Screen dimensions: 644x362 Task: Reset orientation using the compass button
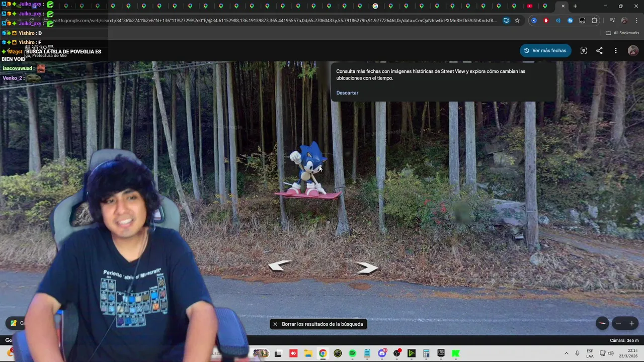(602, 323)
